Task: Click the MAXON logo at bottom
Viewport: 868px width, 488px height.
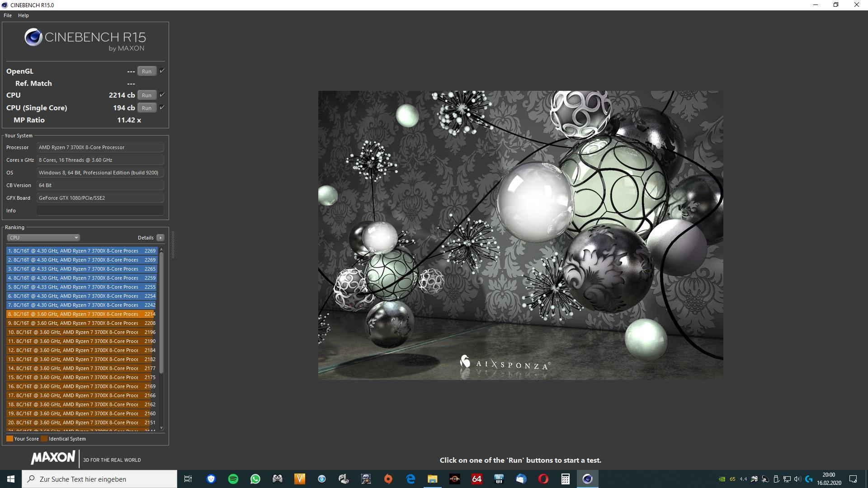Action: tap(53, 458)
